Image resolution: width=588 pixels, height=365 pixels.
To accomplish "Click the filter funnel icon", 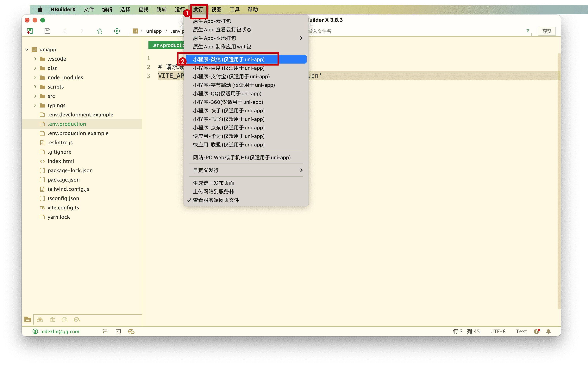I will 528,31.
